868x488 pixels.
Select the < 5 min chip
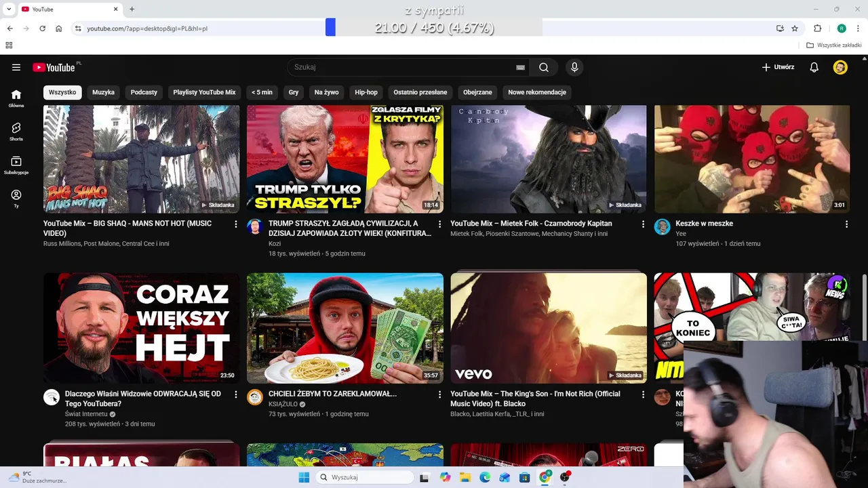pos(262,92)
